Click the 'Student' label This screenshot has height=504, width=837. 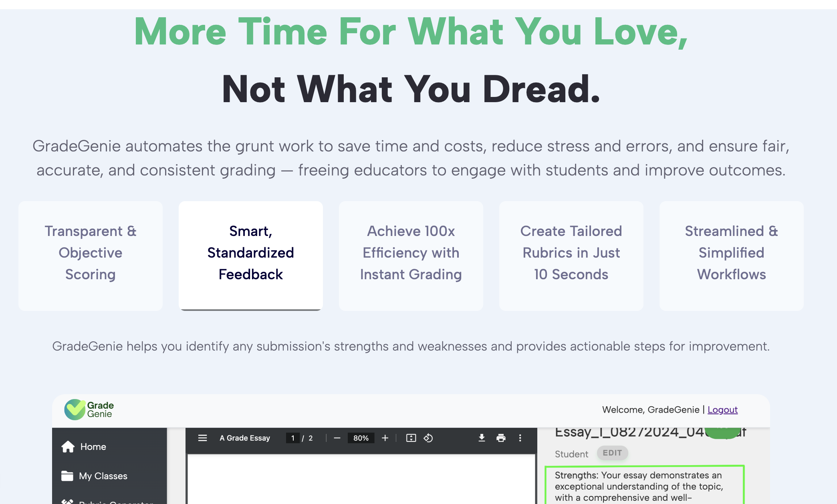tap(571, 454)
